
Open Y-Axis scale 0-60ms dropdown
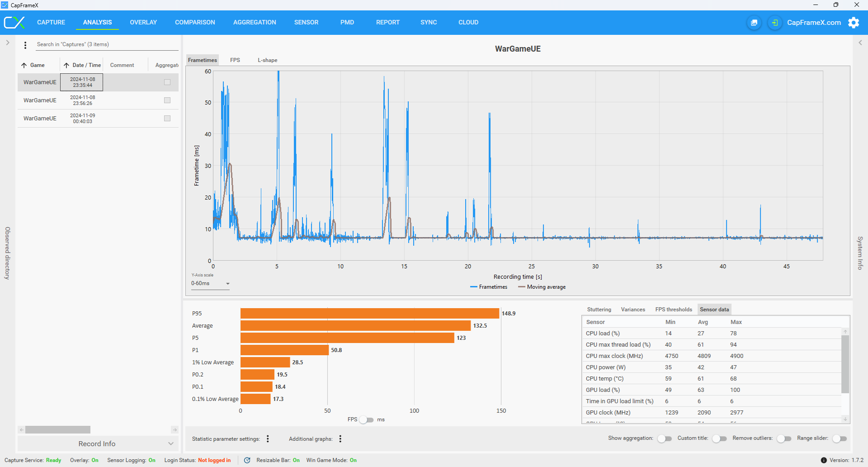tap(210, 283)
